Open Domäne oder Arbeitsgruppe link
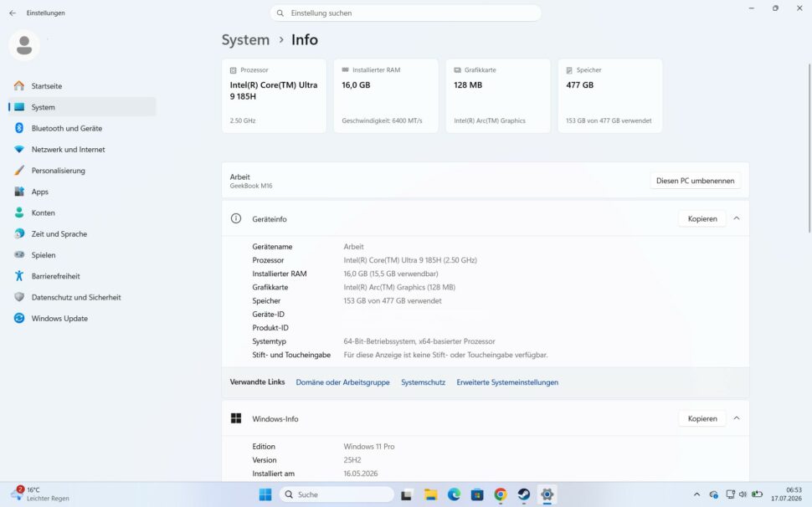Viewport: 812px width, 507px height. (x=343, y=382)
